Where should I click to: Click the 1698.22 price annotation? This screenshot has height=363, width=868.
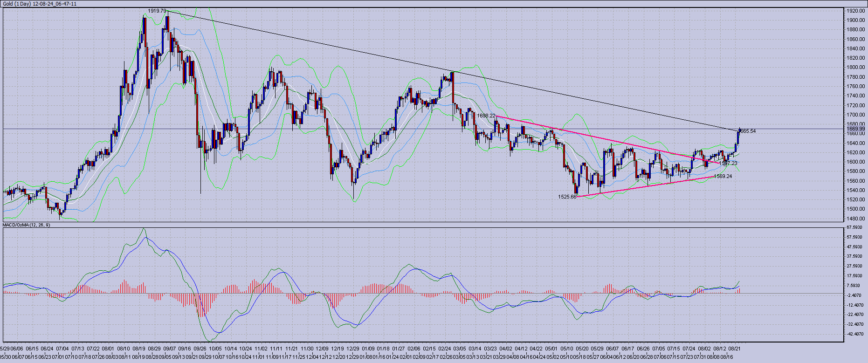486,116
